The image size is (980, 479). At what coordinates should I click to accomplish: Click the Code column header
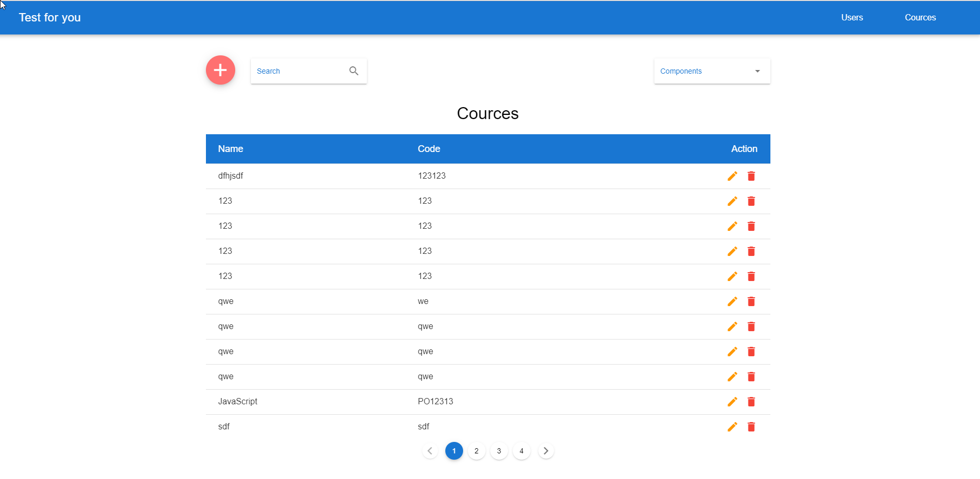click(x=429, y=149)
